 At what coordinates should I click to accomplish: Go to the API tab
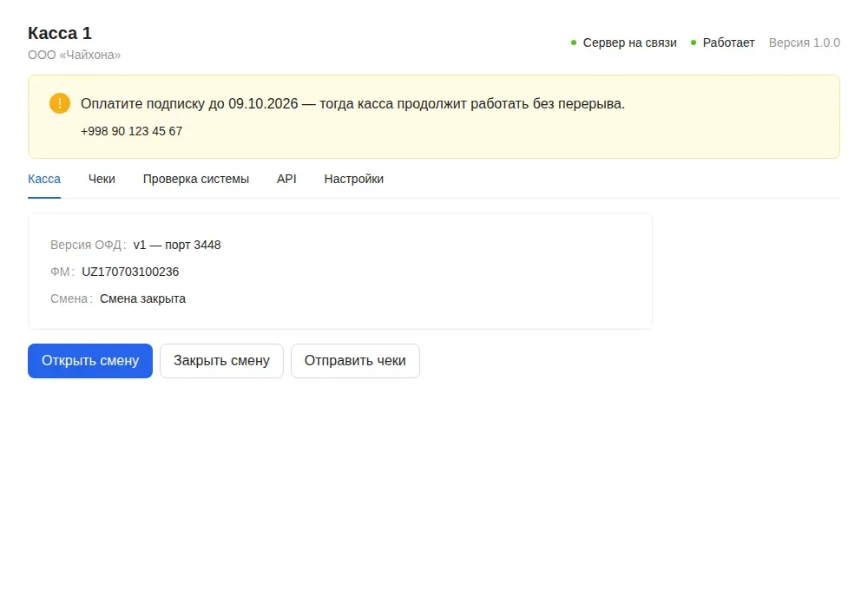click(x=286, y=180)
